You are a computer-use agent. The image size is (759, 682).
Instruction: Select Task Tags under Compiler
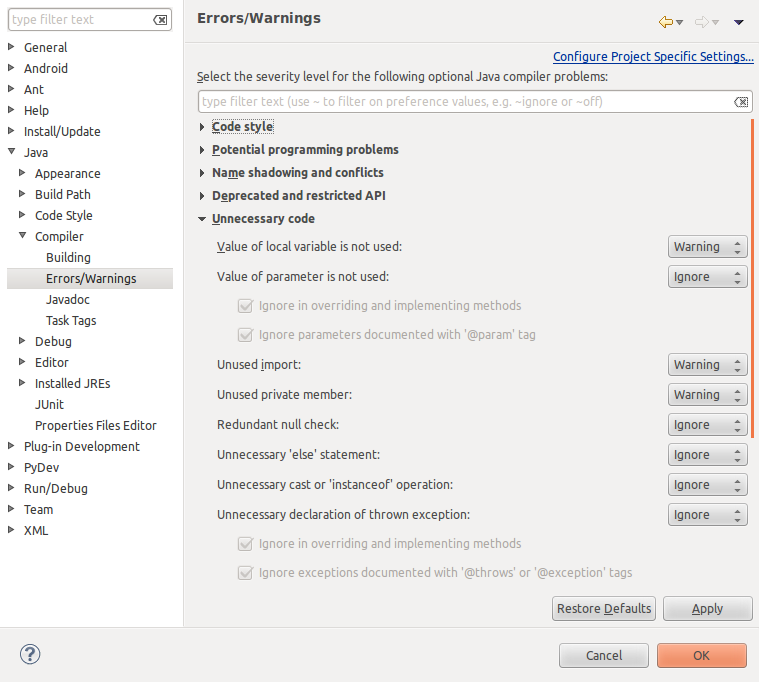pos(71,320)
